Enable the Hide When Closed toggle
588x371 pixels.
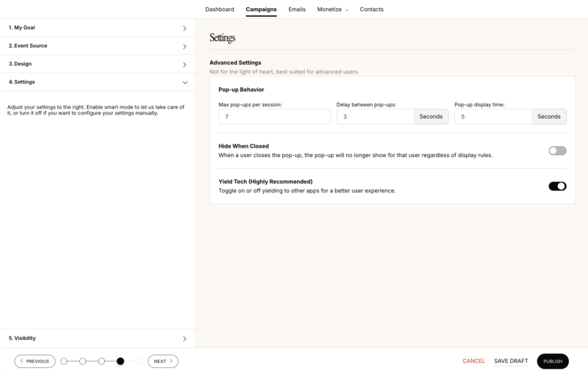point(557,151)
